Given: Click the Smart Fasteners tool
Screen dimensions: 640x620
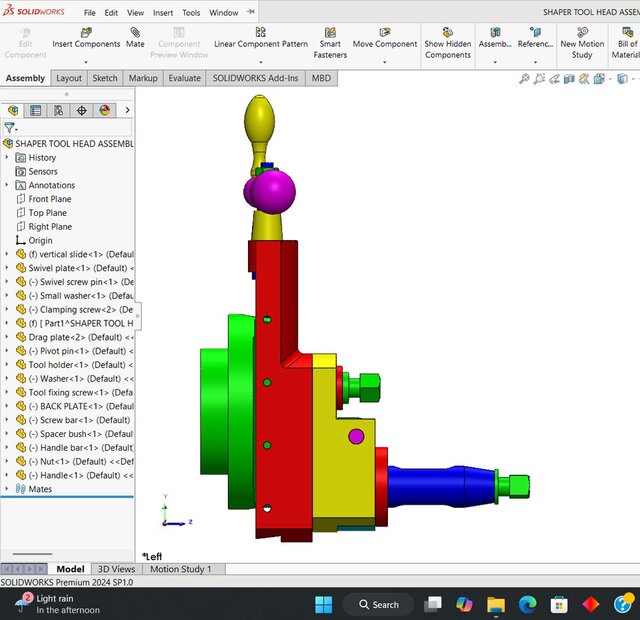Looking at the screenshot, I should coord(330,43).
